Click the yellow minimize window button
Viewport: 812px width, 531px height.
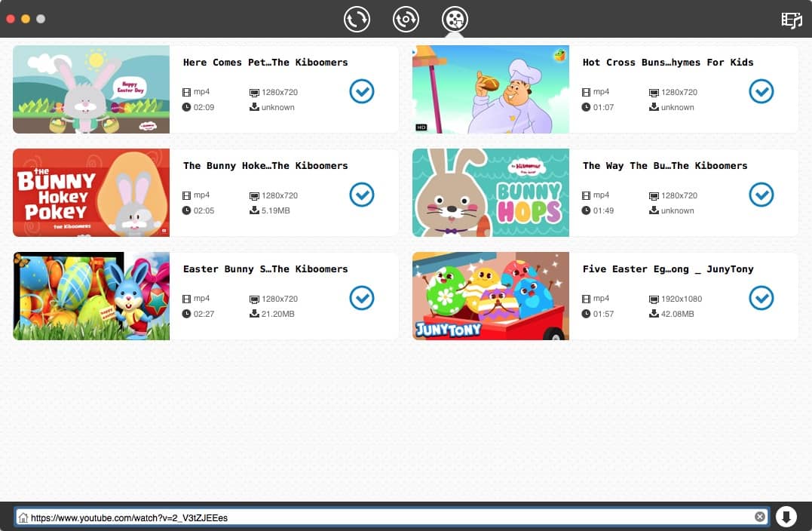26,19
